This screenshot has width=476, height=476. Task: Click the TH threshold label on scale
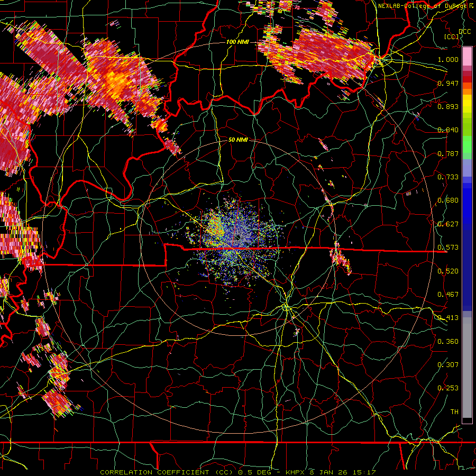coord(454,412)
